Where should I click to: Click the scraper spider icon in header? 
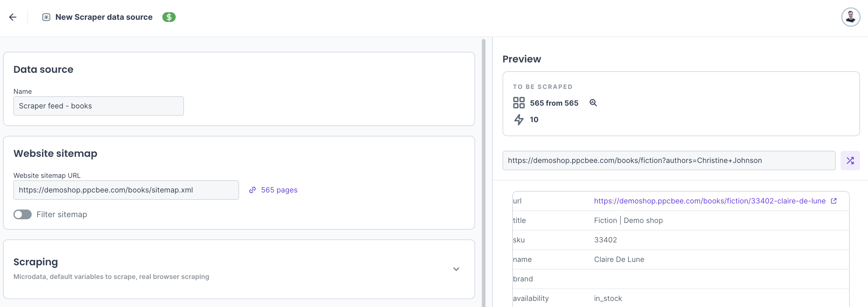[46, 17]
